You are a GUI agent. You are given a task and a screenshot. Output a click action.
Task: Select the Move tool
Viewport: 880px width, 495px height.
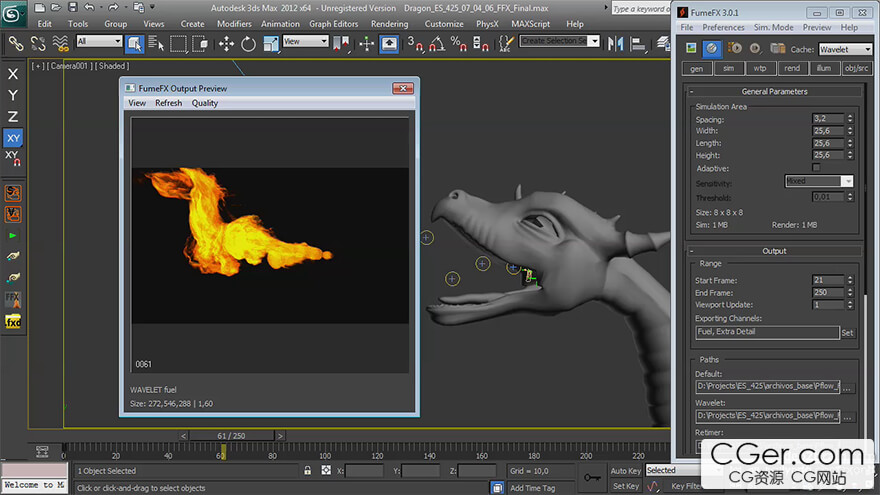(226, 43)
